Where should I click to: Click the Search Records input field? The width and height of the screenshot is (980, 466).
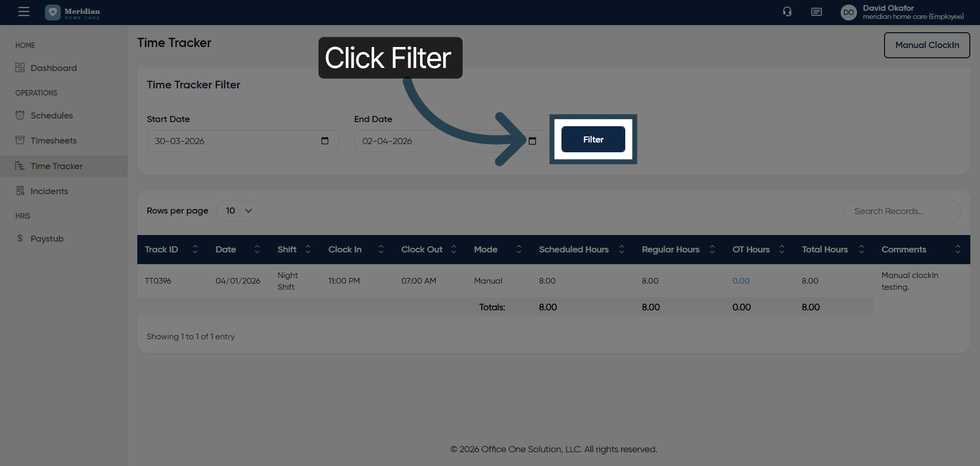click(x=902, y=211)
